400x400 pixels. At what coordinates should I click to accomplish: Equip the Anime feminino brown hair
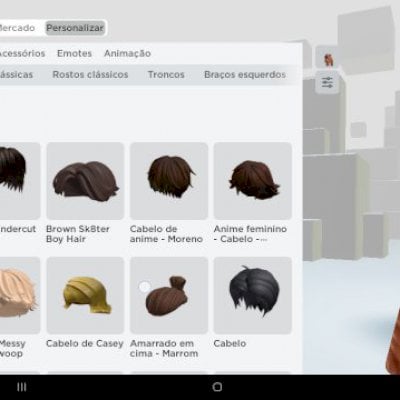coord(253,181)
